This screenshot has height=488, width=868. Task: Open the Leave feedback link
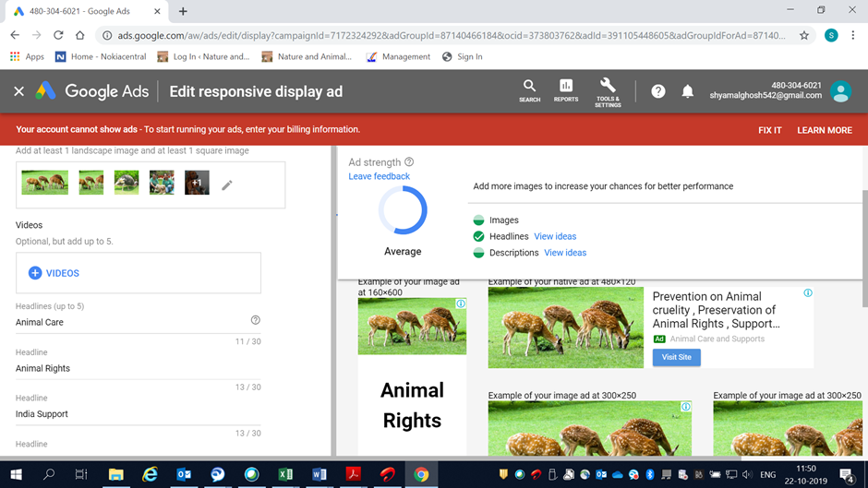click(x=379, y=176)
